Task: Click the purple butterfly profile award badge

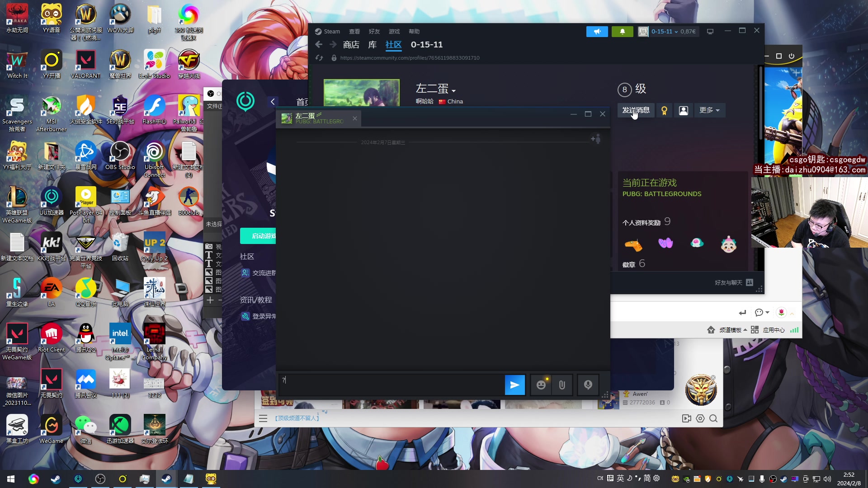Action: click(665, 243)
